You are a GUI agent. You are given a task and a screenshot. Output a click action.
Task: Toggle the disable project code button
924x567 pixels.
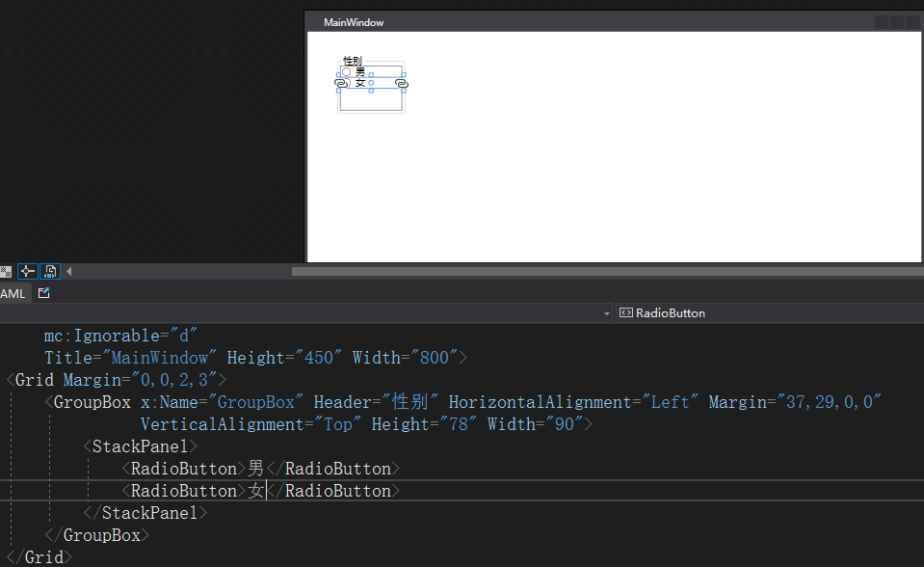(50, 271)
